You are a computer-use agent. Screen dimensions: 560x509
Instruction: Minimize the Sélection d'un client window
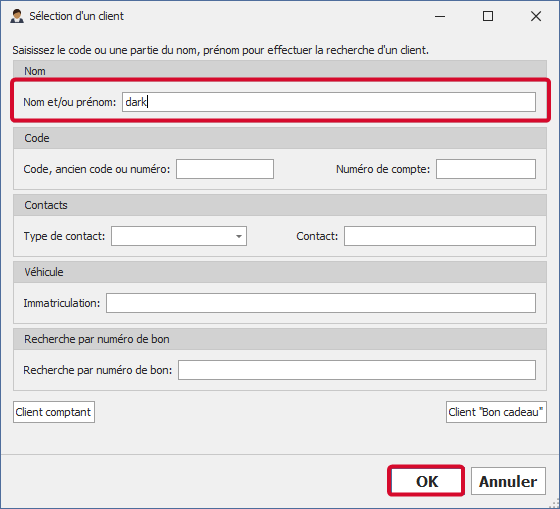point(440,16)
